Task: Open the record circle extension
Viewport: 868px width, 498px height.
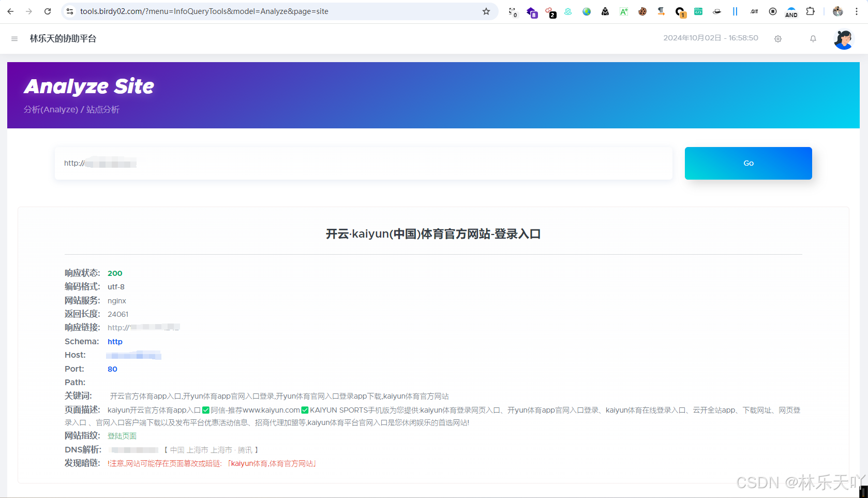Action: (773, 11)
